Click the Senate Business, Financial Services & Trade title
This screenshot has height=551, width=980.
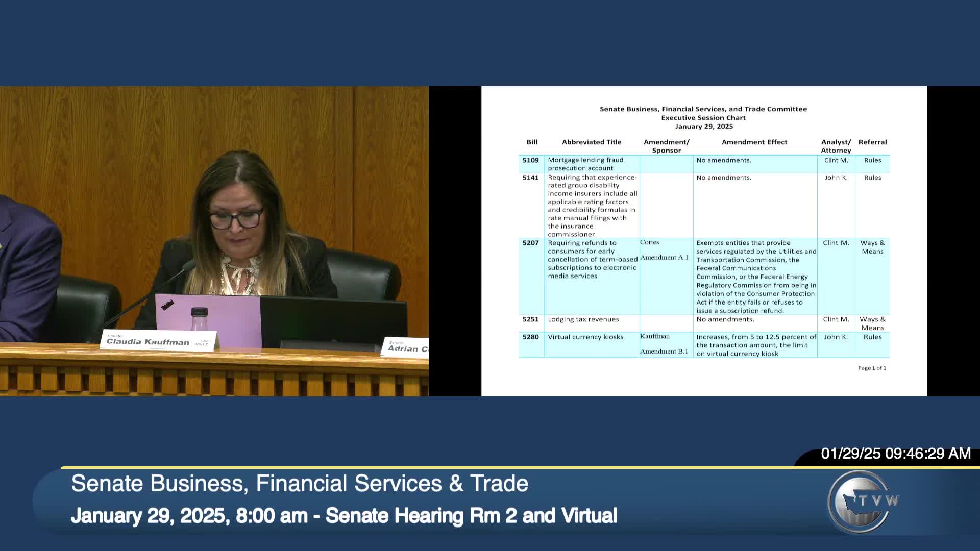300,483
